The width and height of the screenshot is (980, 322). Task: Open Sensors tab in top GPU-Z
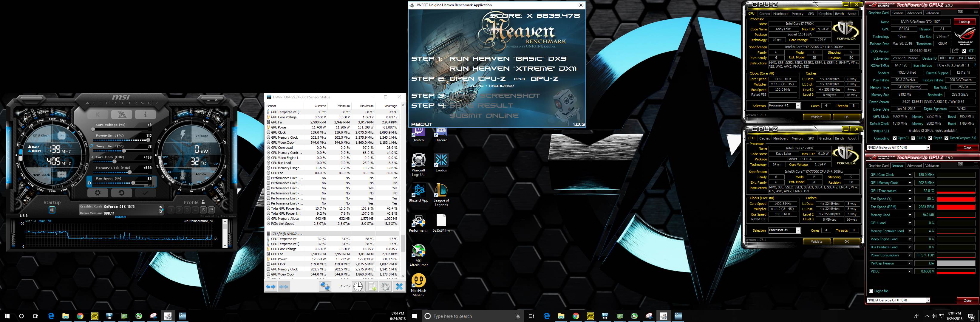pyautogui.click(x=898, y=13)
